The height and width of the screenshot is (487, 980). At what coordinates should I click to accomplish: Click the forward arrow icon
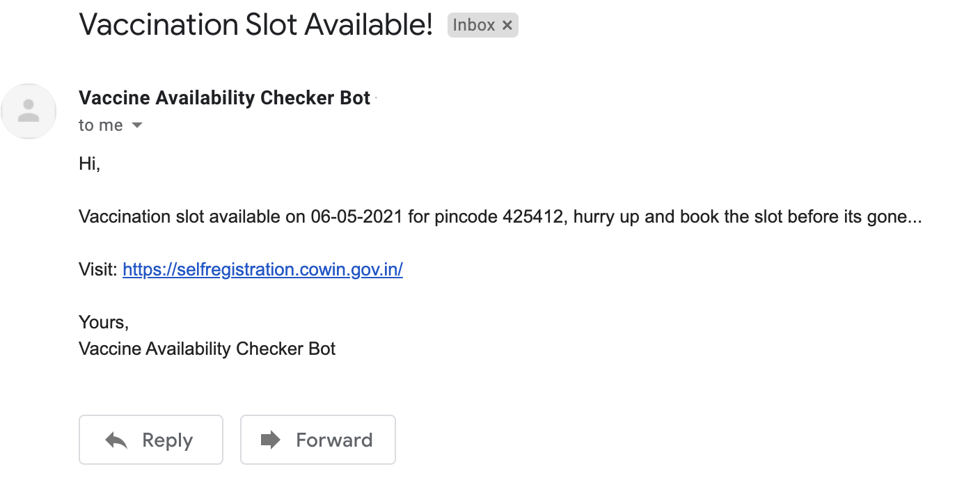[271, 440]
